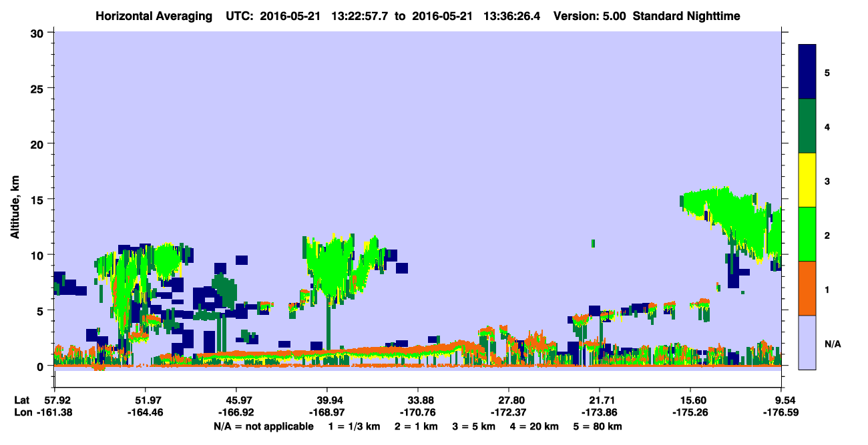Click the colorbar label '1'

(827, 288)
